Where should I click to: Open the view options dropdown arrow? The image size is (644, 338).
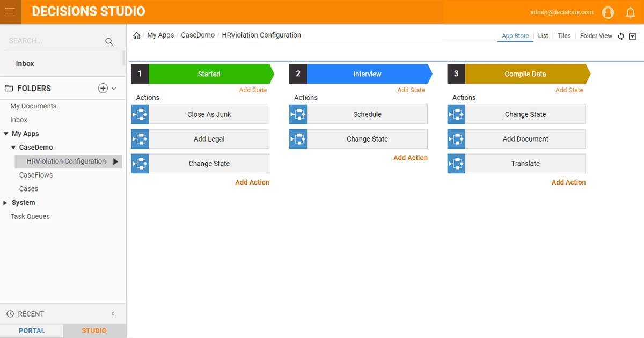click(632, 36)
